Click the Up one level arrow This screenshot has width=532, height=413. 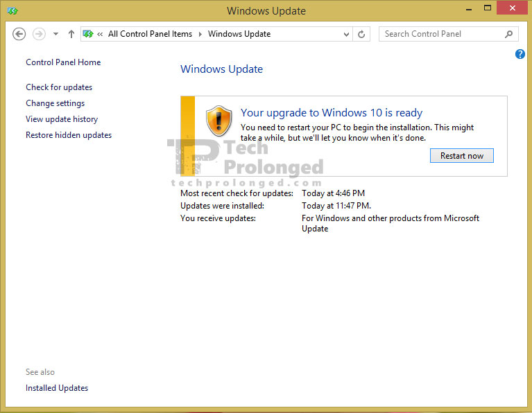71,34
